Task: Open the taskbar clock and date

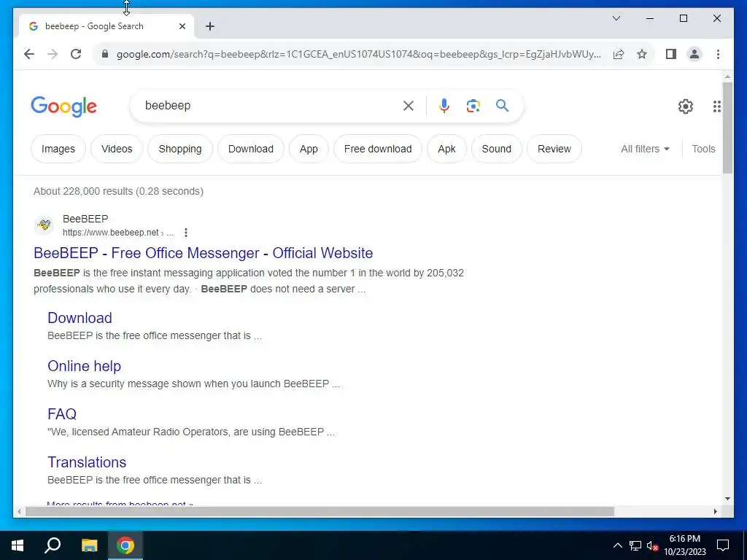Action: tap(684, 545)
